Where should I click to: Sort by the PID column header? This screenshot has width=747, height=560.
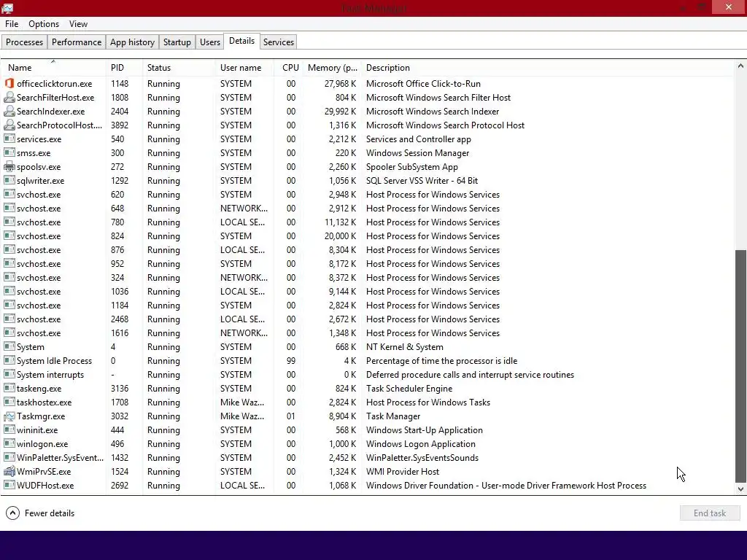[124, 68]
